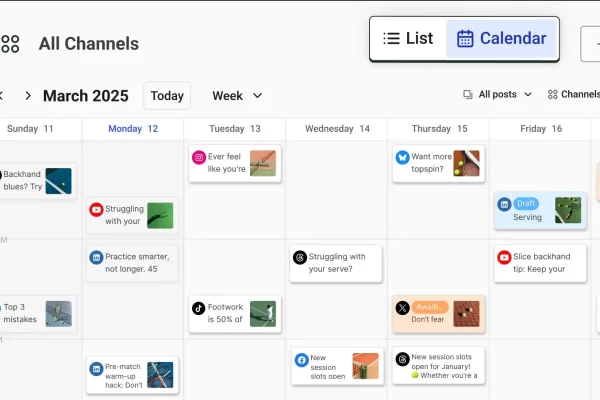Image resolution: width=600 pixels, height=400 pixels.
Task: Click YouTube icon on 'Struggling with your' post
Action: click(96, 209)
